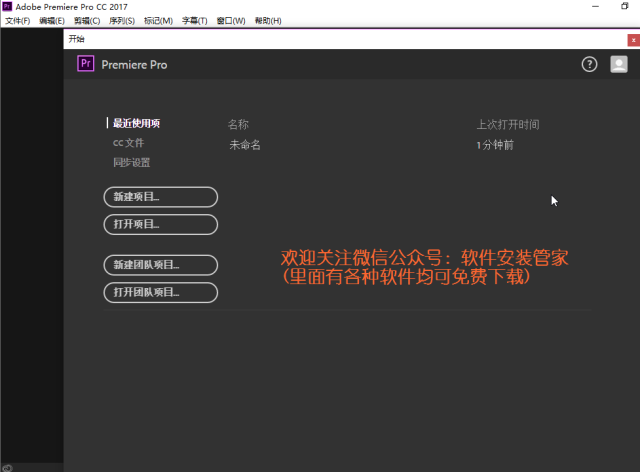Switch to the CC 文件 section

click(x=128, y=143)
